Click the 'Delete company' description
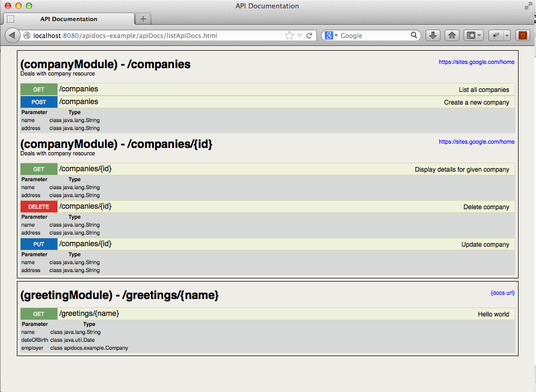The image size is (536, 392). pyautogui.click(x=486, y=207)
